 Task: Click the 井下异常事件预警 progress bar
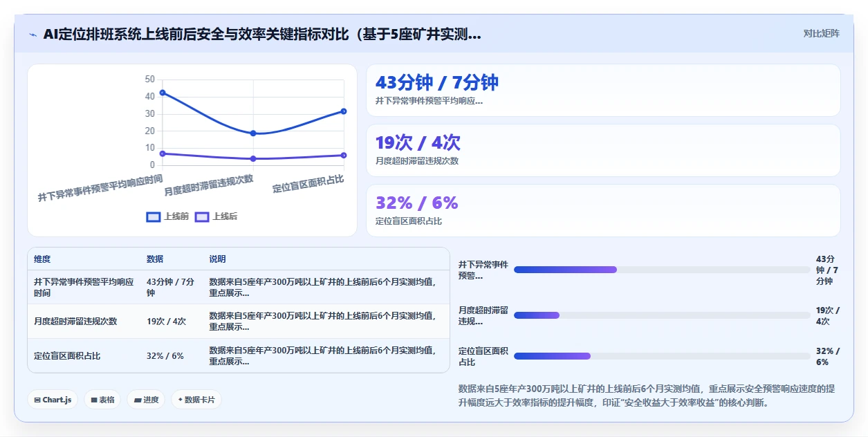pyautogui.click(x=662, y=270)
